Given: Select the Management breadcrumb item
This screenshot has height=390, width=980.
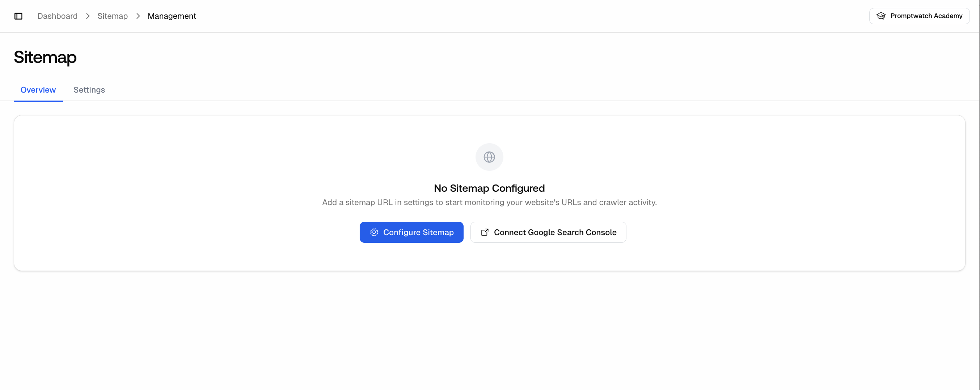Looking at the screenshot, I should coord(172,16).
